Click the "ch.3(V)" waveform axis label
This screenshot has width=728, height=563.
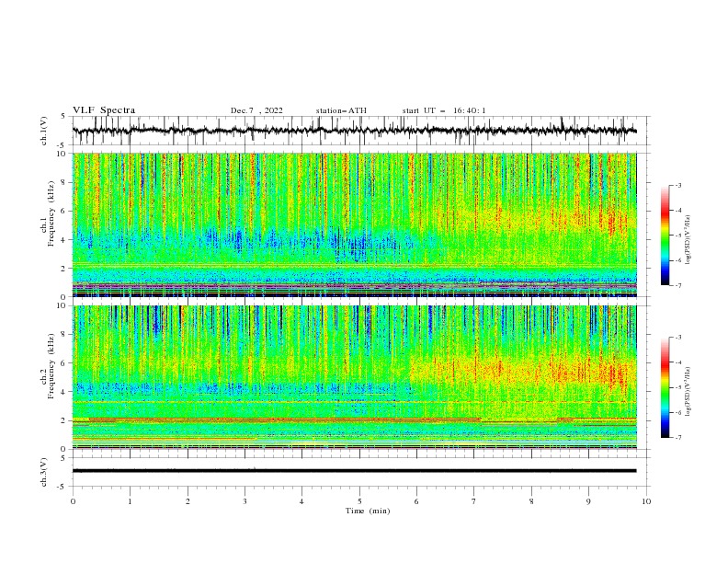[44, 472]
